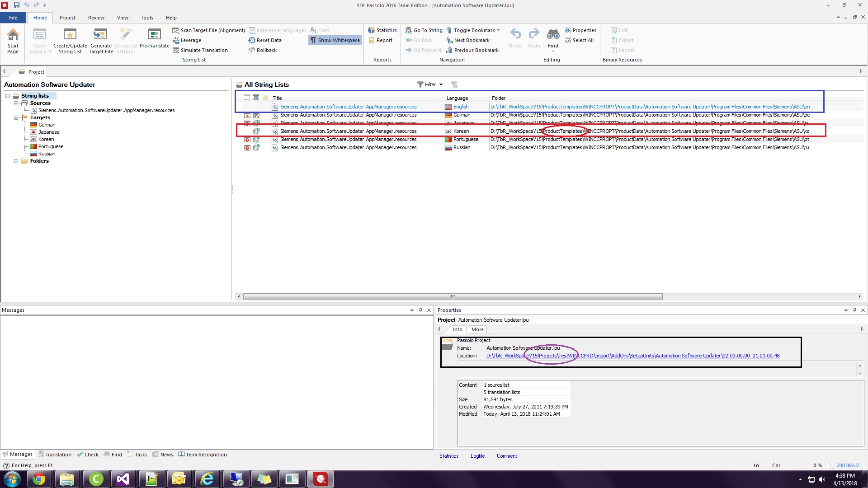Click the string list horizontal scrollbar

pyautogui.click(x=453, y=297)
